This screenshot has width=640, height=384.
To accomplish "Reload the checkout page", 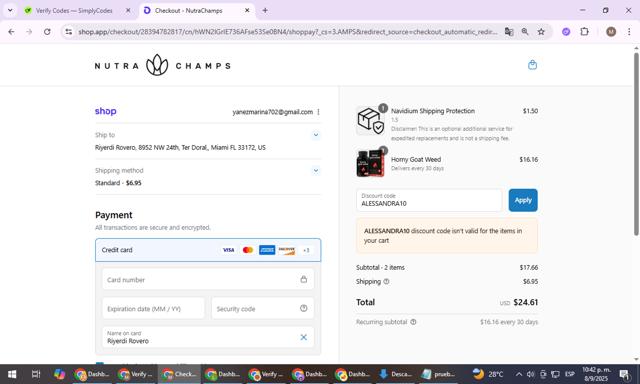I will 47,31.
